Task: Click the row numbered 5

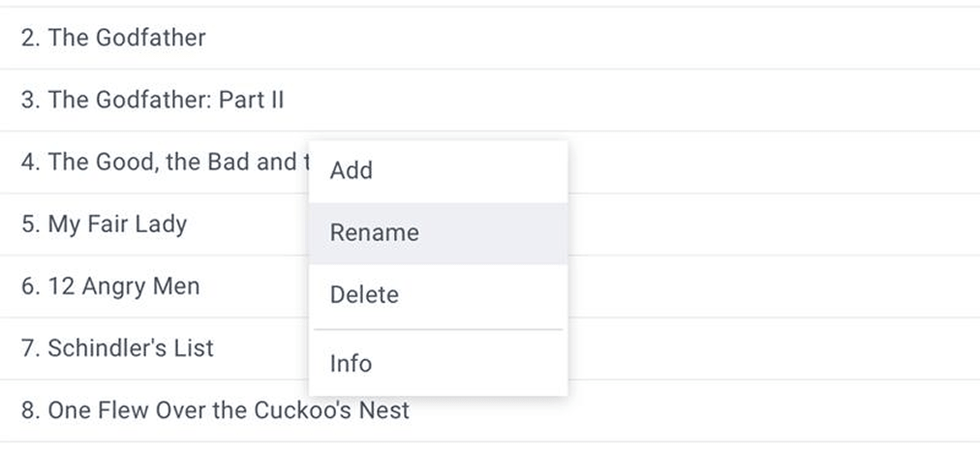Action: point(104,225)
